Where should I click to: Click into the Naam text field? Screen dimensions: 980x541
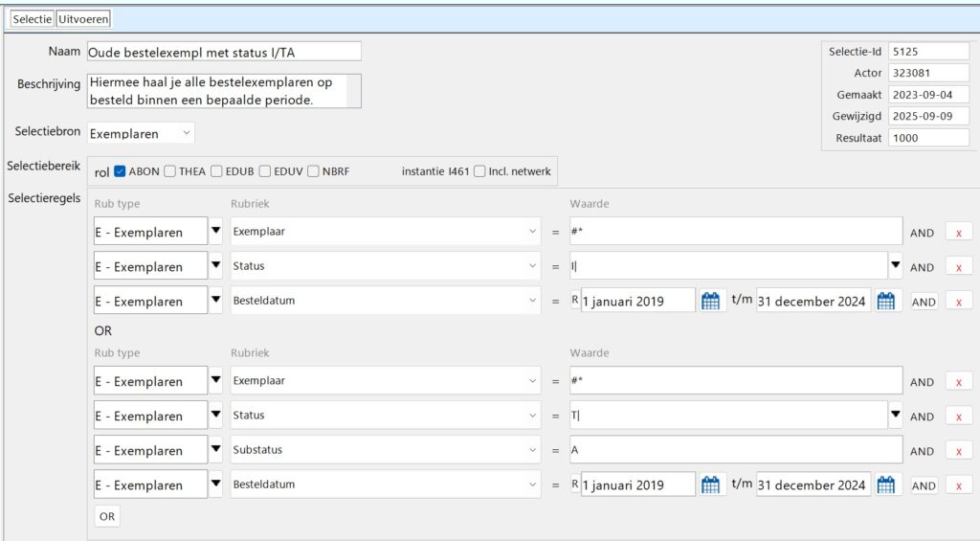pyautogui.click(x=224, y=52)
